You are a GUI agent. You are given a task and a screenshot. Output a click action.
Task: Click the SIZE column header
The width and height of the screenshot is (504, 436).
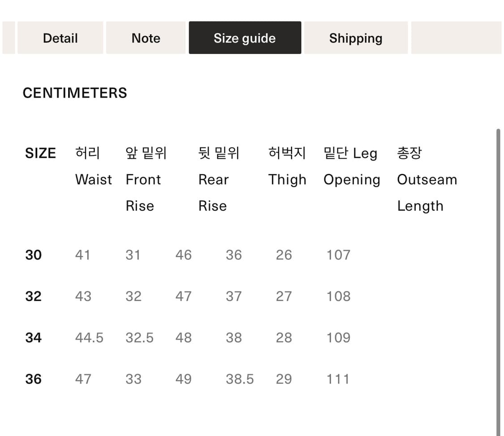click(x=40, y=153)
